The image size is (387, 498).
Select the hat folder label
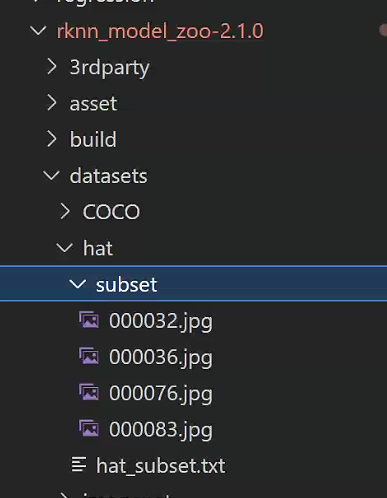pyautogui.click(x=98, y=248)
